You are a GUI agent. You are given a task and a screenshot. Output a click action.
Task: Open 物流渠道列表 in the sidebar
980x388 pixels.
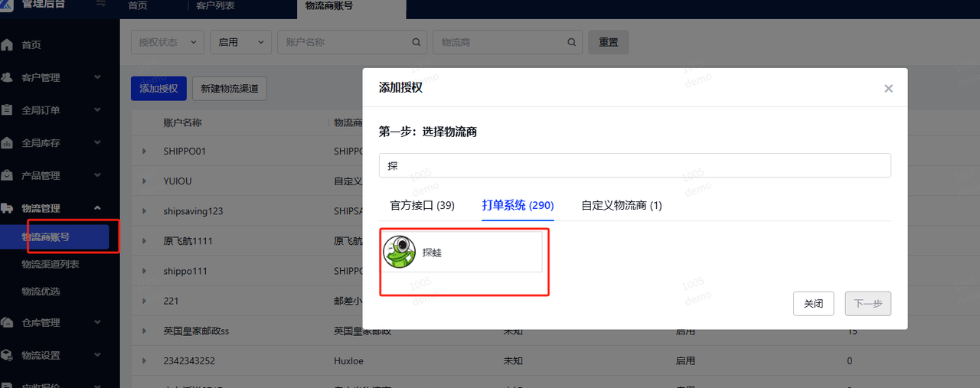click(51, 264)
